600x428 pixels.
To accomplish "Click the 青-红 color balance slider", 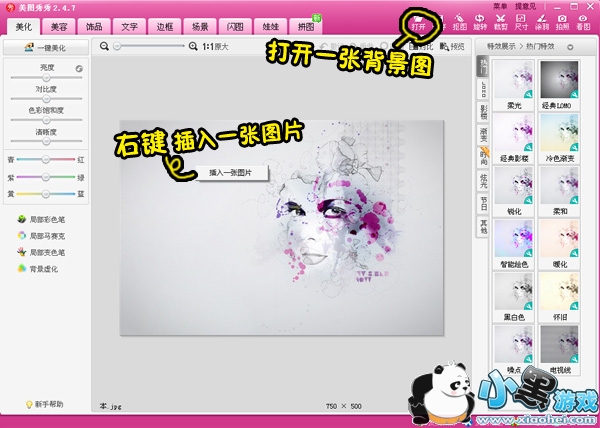I will [x=46, y=159].
